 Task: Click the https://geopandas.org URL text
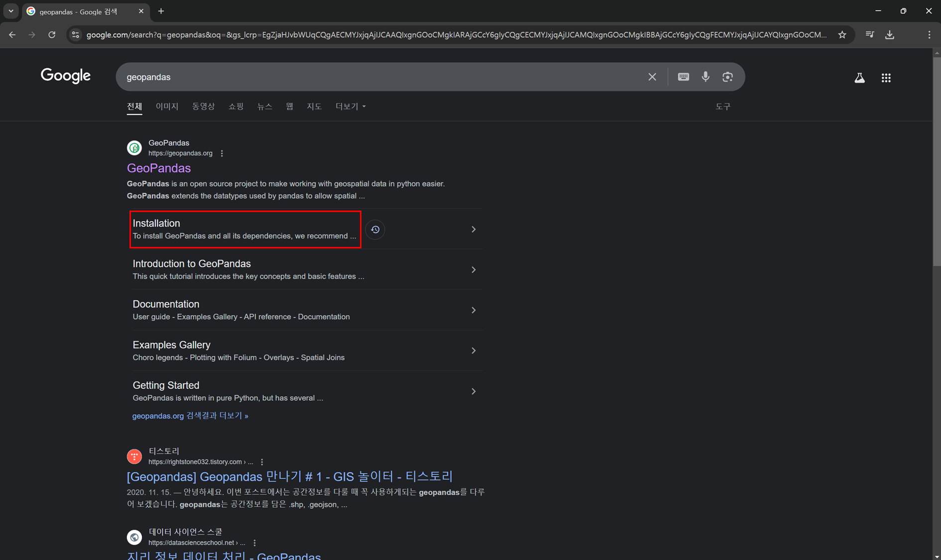pos(180,153)
